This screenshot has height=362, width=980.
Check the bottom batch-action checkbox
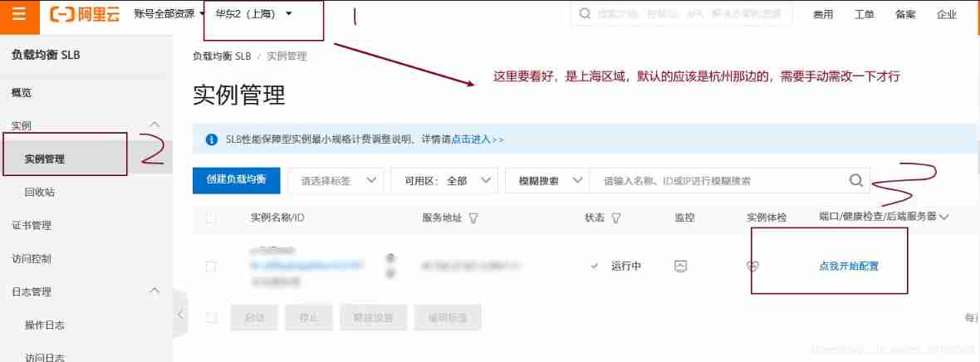coord(211,317)
